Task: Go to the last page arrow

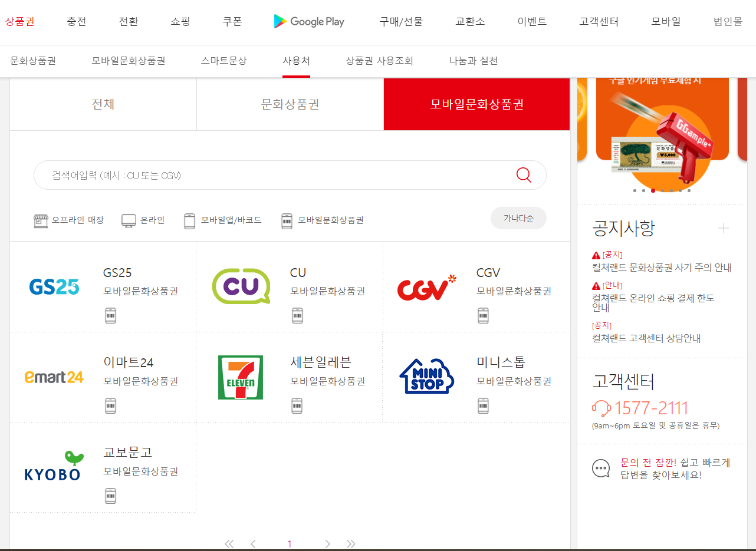Action: [351, 544]
